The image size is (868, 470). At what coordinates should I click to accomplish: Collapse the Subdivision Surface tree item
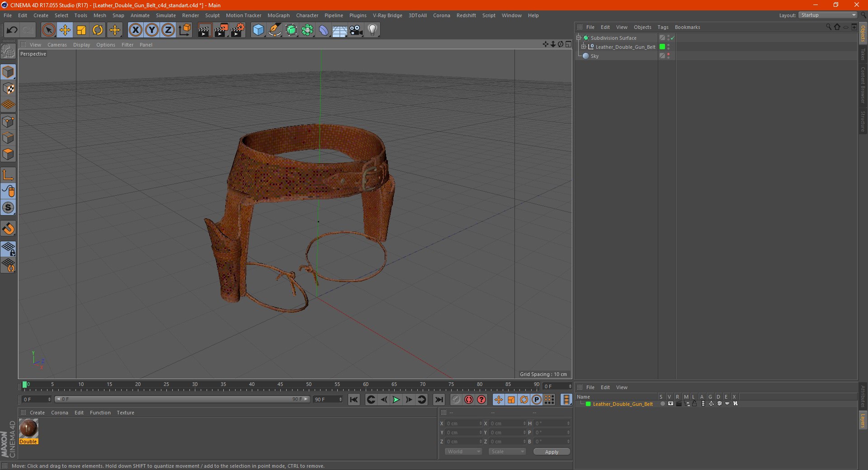coord(578,38)
